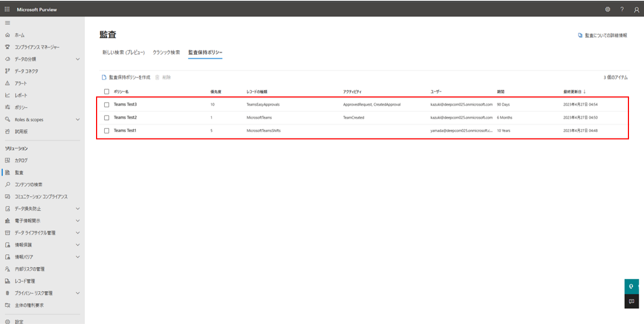Click 監査保持ポリシーを作成 button
644x324 pixels.
pyautogui.click(x=126, y=77)
